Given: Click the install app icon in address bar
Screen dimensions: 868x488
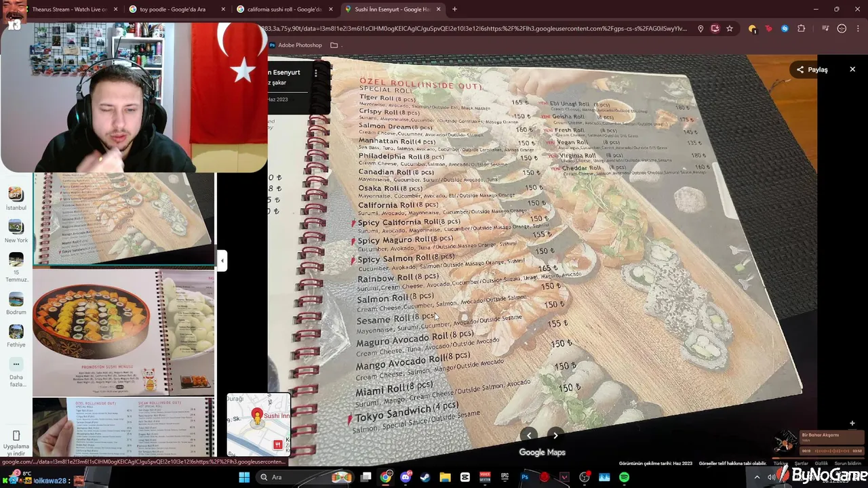Looking at the screenshot, I should 715,28.
